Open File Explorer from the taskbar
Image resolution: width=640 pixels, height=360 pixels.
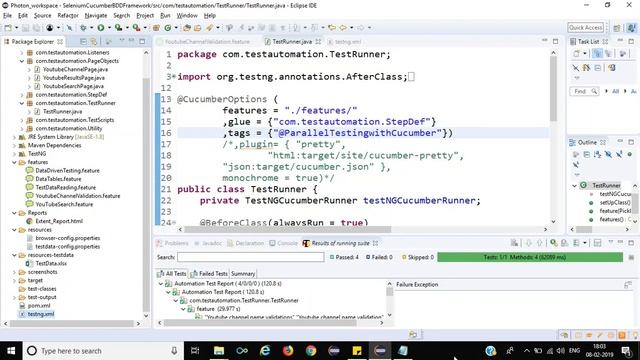click(x=219, y=351)
